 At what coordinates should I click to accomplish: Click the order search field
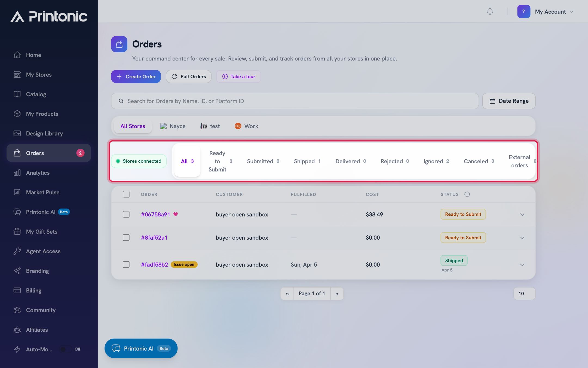click(x=295, y=101)
